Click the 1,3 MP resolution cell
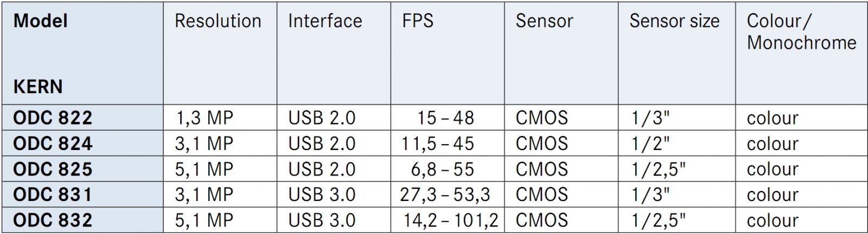 (x=205, y=118)
